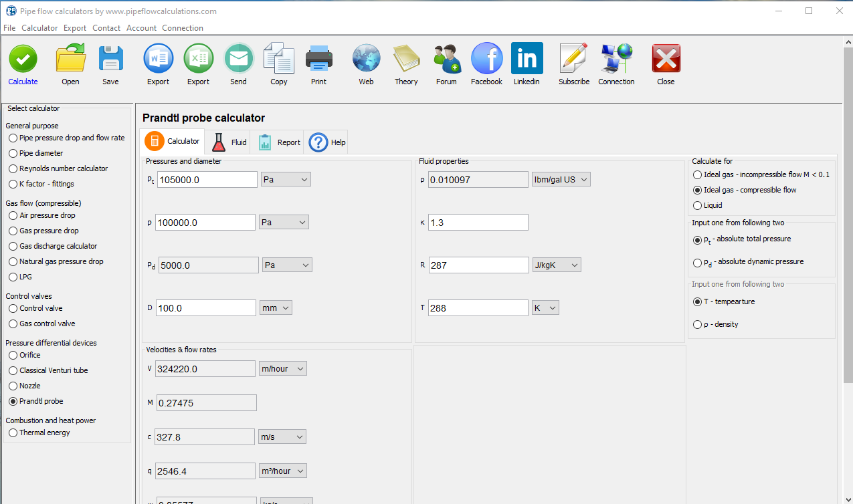The height and width of the screenshot is (504, 853).
Task: Click the Export to Excel icon
Action: pyautogui.click(x=198, y=58)
